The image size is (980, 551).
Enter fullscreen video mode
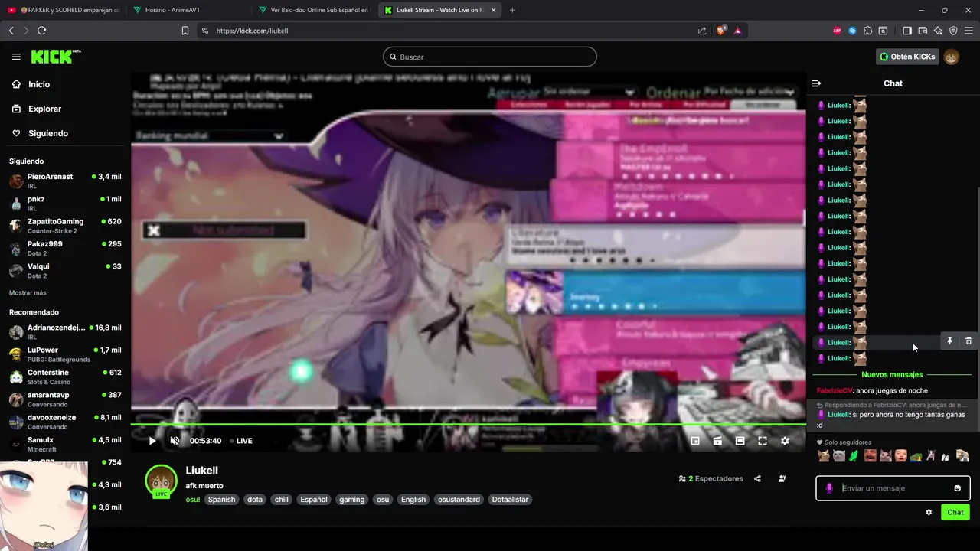pyautogui.click(x=763, y=441)
